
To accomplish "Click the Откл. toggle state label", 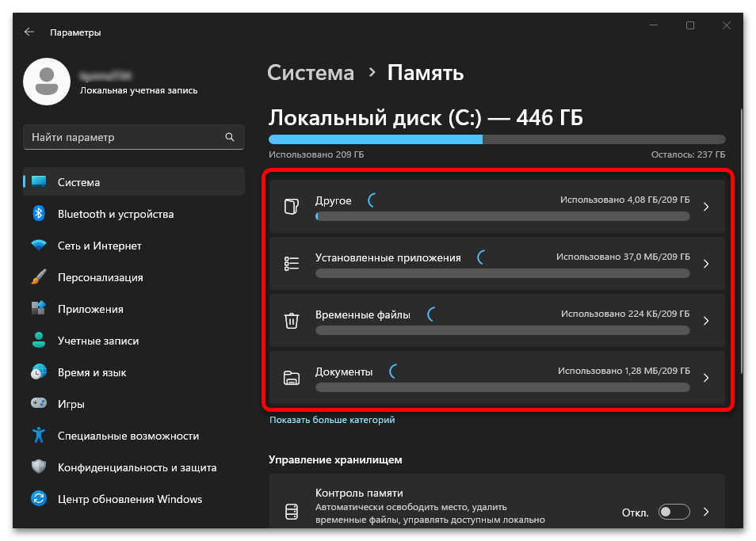I will pyautogui.click(x=635, y=512).
